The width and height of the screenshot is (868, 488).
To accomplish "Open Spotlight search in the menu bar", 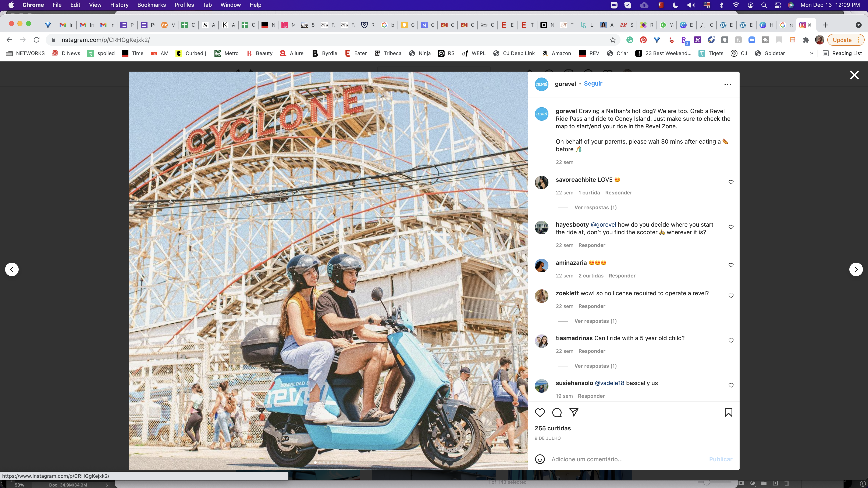I will coord(764,5).
